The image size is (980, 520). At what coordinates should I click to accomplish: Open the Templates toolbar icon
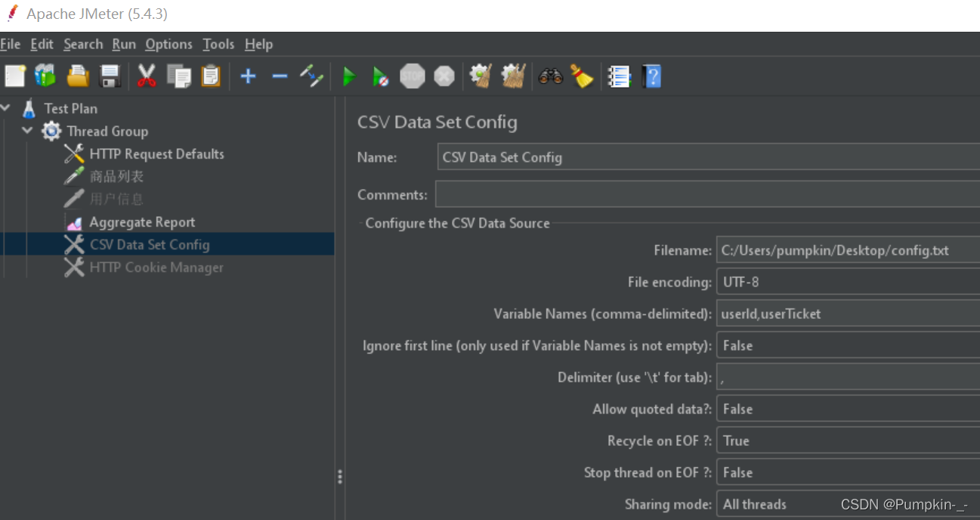click(x=45, y=76)
